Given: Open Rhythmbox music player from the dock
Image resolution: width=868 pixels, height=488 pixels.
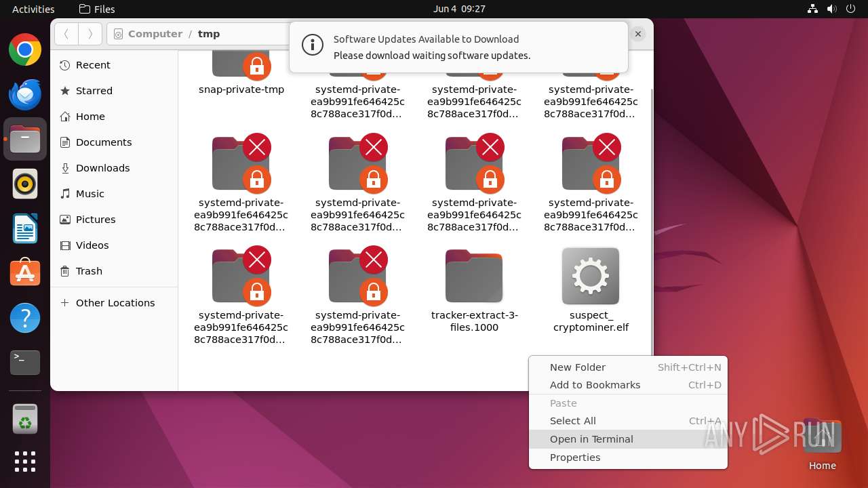Looking at the screenshot, I should coord(25,184).
